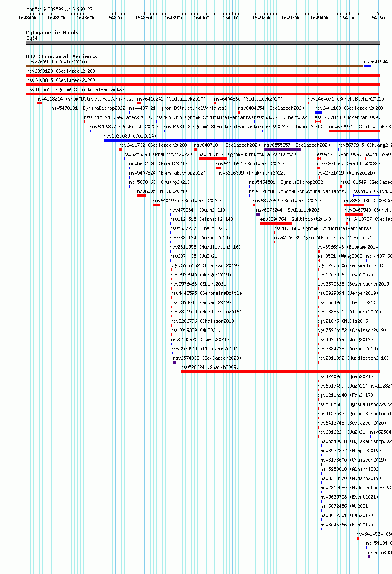Image resolution: width=392 pixels, height=574 pixels.
Task: Click variant label nsv6573244 (Sedlazeck2020)
Action: click(x=291, y=210)
